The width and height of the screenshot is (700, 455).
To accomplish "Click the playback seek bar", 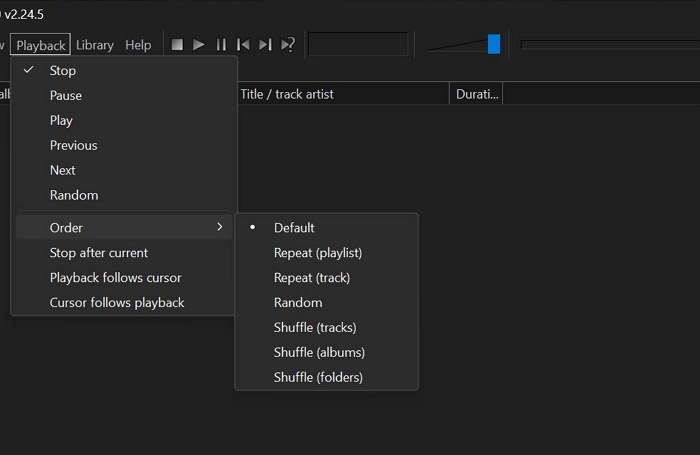I will (608, 45).
